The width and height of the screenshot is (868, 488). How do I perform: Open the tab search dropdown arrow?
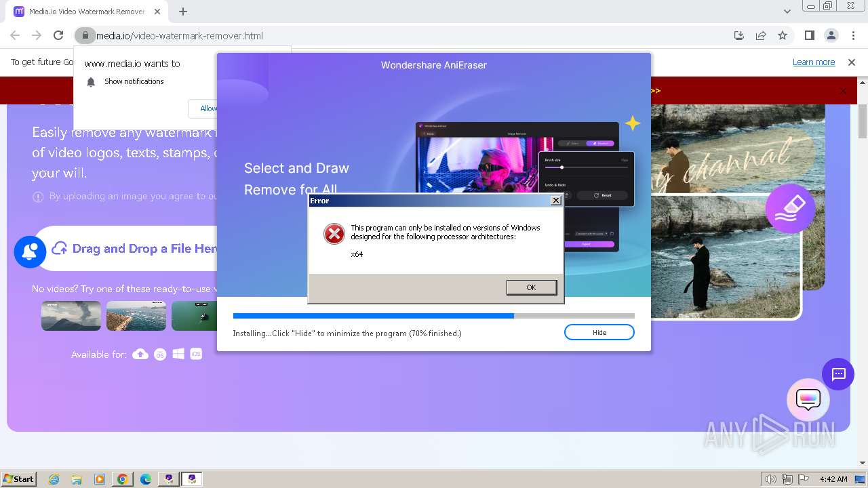787,12
